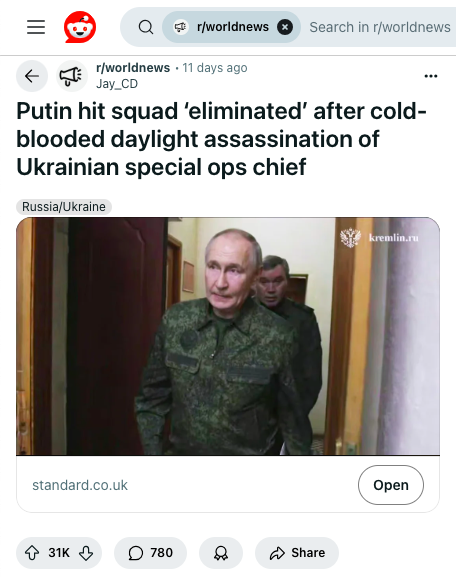Click the Reddit Snoo logo

coord(80,27)
